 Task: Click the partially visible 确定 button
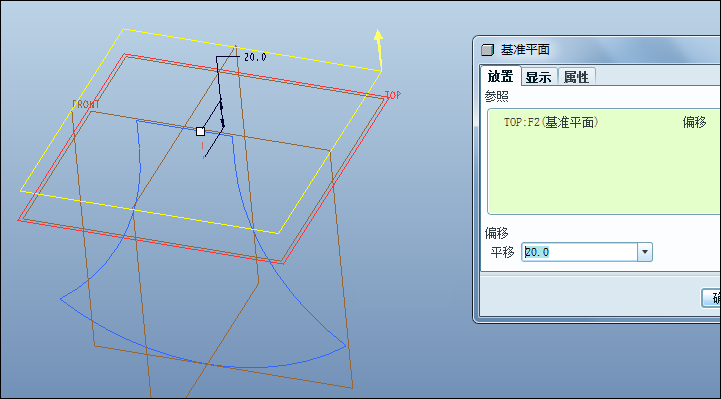[711, 298]
